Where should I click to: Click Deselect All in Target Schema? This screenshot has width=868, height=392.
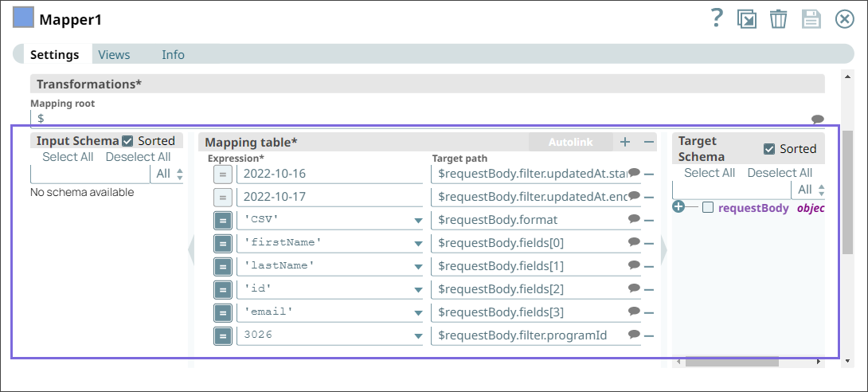(x=780, y=173)
